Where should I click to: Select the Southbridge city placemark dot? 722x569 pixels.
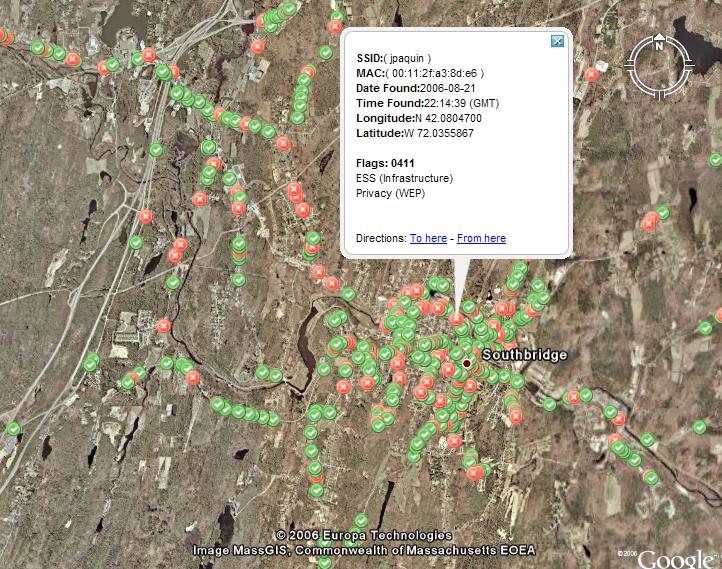pos(466,364)
